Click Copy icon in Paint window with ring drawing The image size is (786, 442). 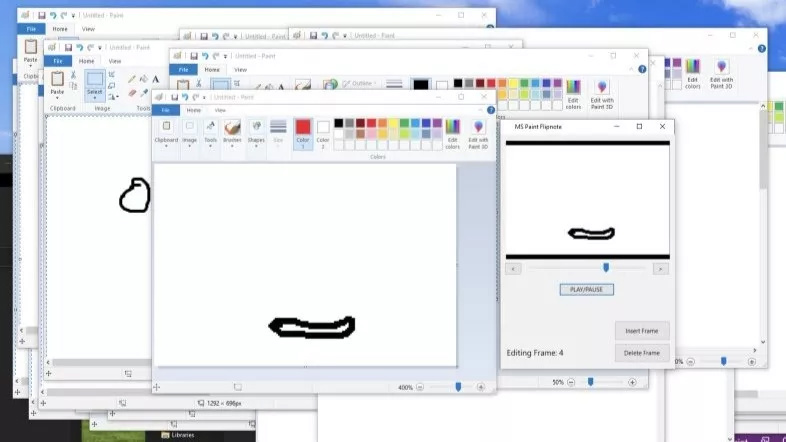[x=73, y=86]
